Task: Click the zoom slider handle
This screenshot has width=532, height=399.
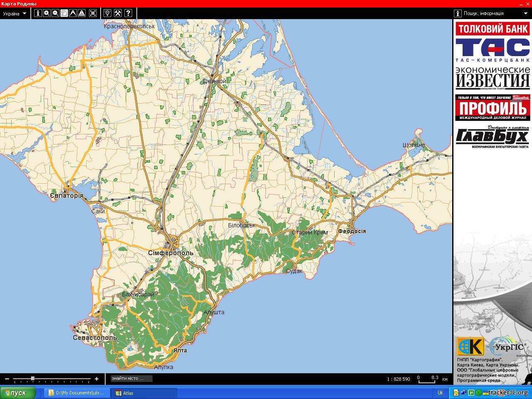Action: pyautogui.click(x=33, y=379)
